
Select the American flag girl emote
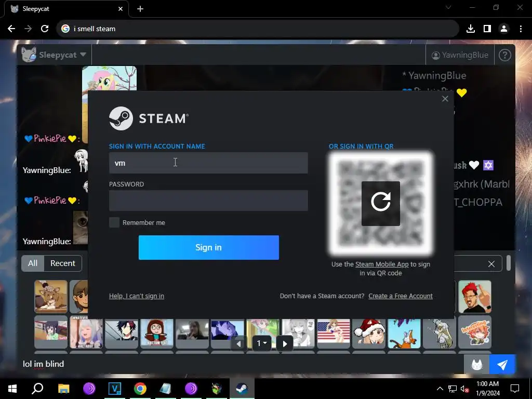coord(334,332)
